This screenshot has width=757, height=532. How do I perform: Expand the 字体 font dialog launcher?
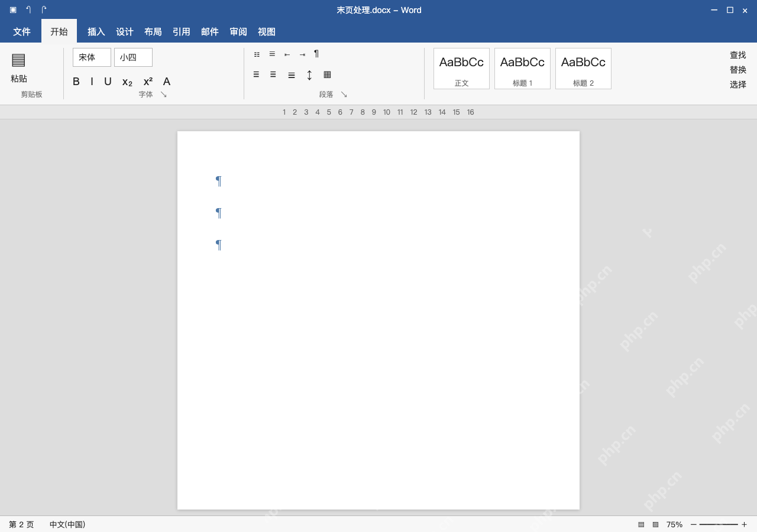164,95
